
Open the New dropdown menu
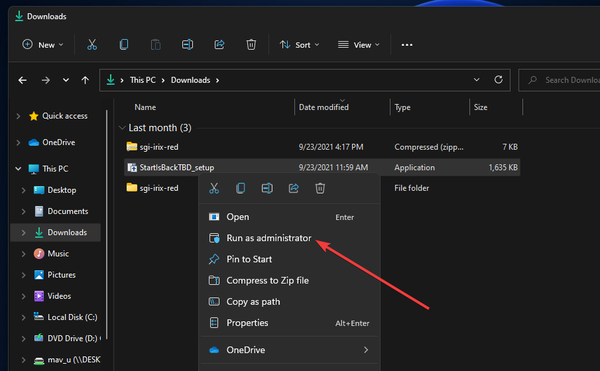(x=42, y=45)
